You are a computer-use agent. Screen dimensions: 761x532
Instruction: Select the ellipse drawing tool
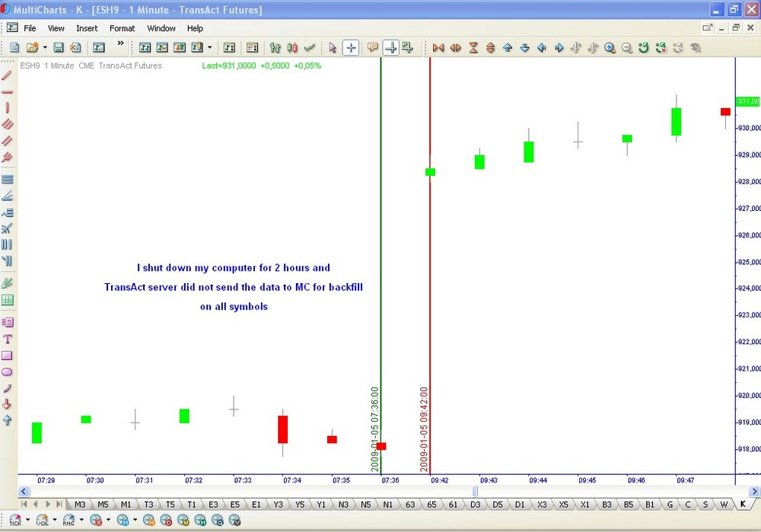7,372
